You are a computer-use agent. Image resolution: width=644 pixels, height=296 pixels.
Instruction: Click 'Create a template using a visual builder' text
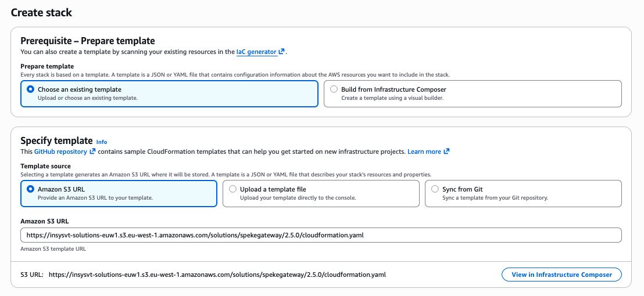392,98
